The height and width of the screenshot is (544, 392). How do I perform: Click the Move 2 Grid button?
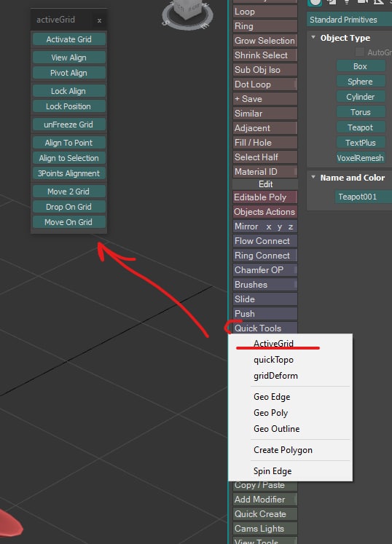68,192
